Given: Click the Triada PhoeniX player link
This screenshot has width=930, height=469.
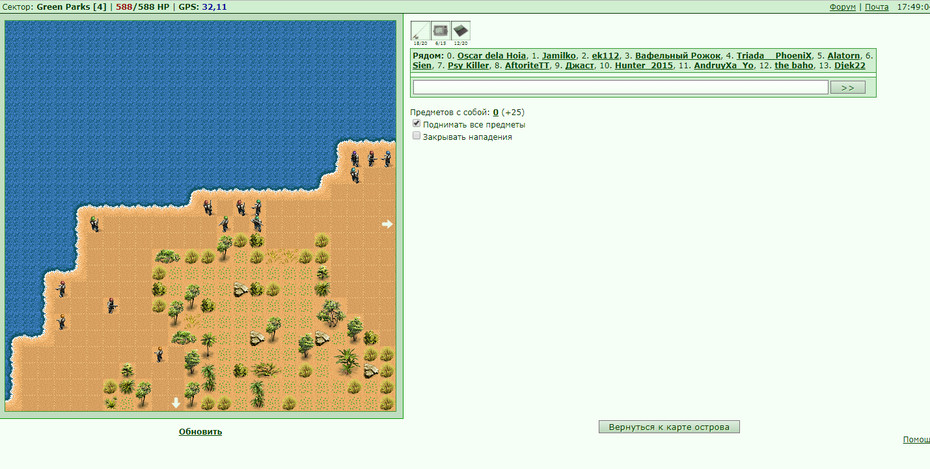Looking at the screenshot, I should click(x=774, y=56).
